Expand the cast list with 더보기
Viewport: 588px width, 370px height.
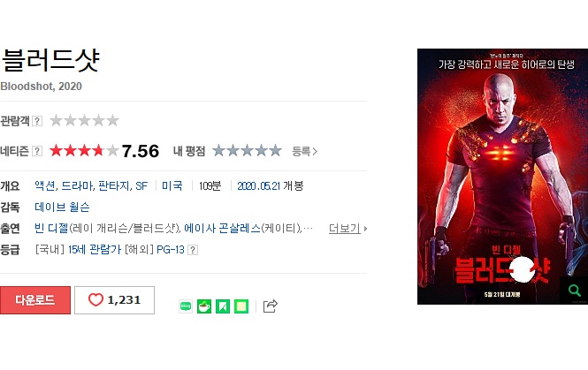(347, 228)
